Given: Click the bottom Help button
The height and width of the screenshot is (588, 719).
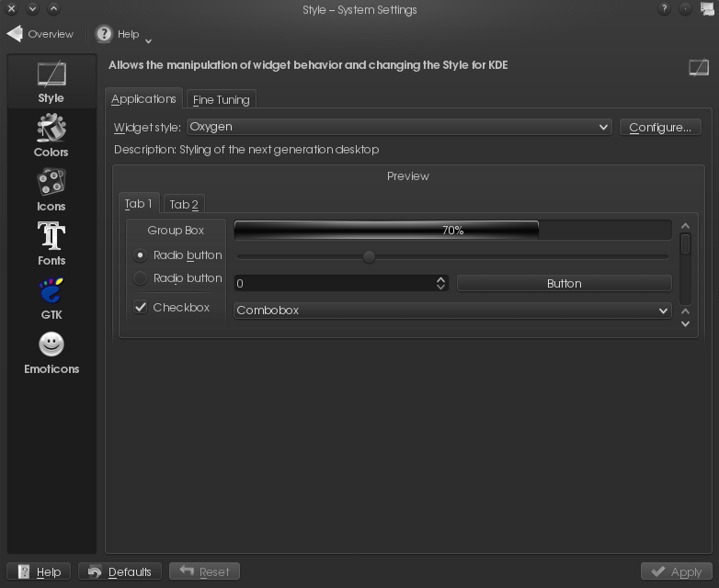Looking at the screenshot, I should [39, 571].
